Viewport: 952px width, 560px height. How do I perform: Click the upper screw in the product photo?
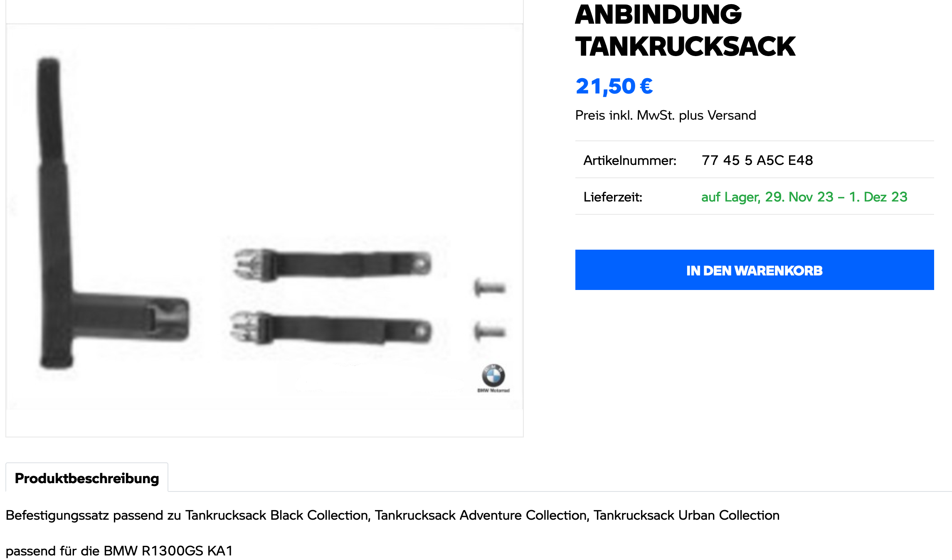click(x=490, y=287)
